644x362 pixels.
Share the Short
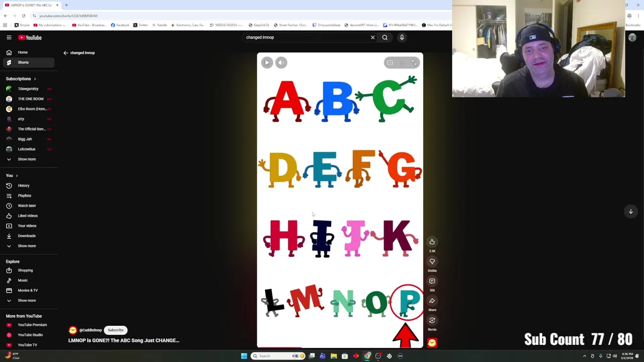432,301
